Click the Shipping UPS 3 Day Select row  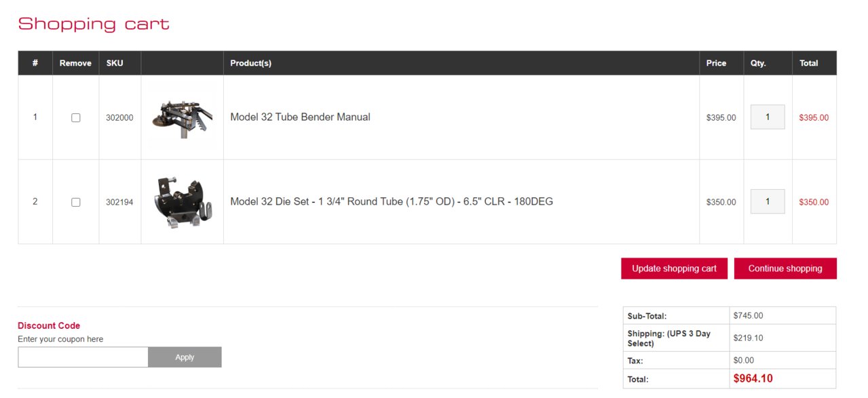[730, 338]
